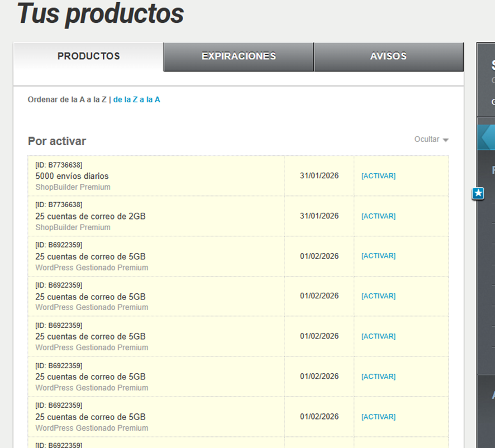Activate 25 cuentas de correo de 2GB
Image resolution: width=495 pixels, height=448 pixels.
[378, 216]
